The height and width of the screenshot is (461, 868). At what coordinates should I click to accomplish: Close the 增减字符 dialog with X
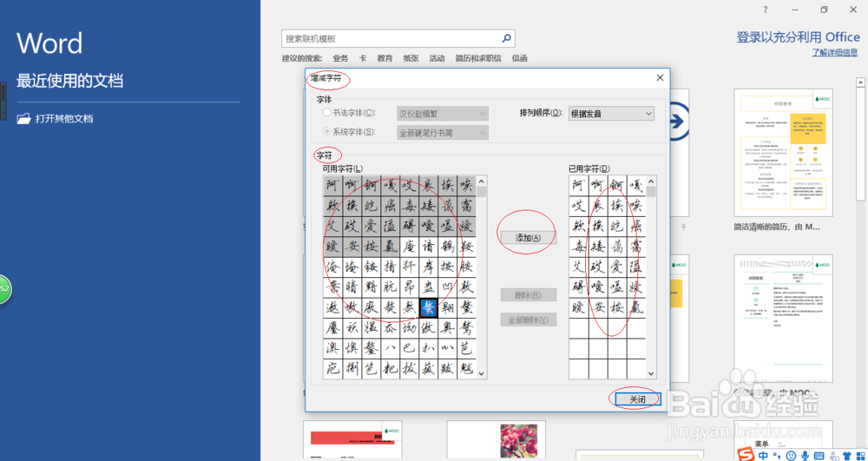(660, 78)
